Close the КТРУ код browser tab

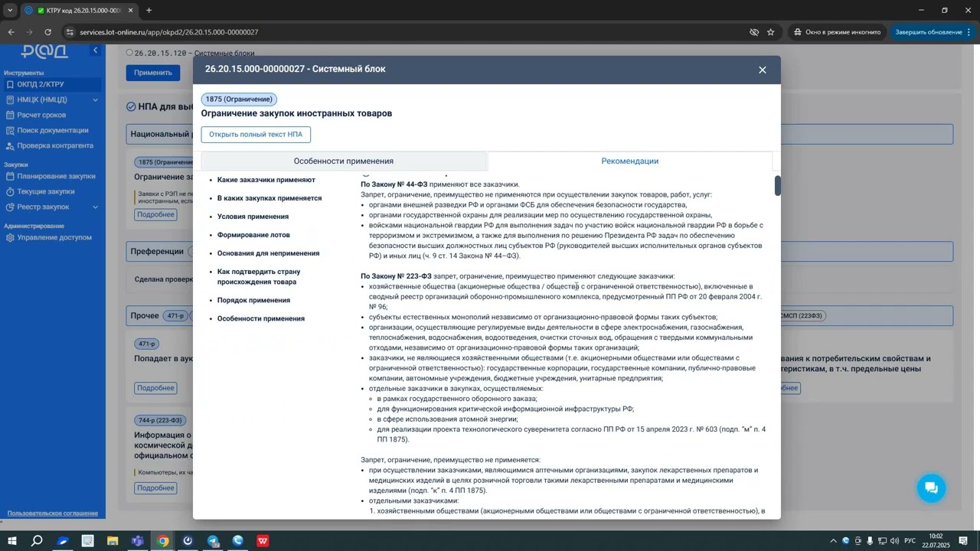click(x=131, y=11)
